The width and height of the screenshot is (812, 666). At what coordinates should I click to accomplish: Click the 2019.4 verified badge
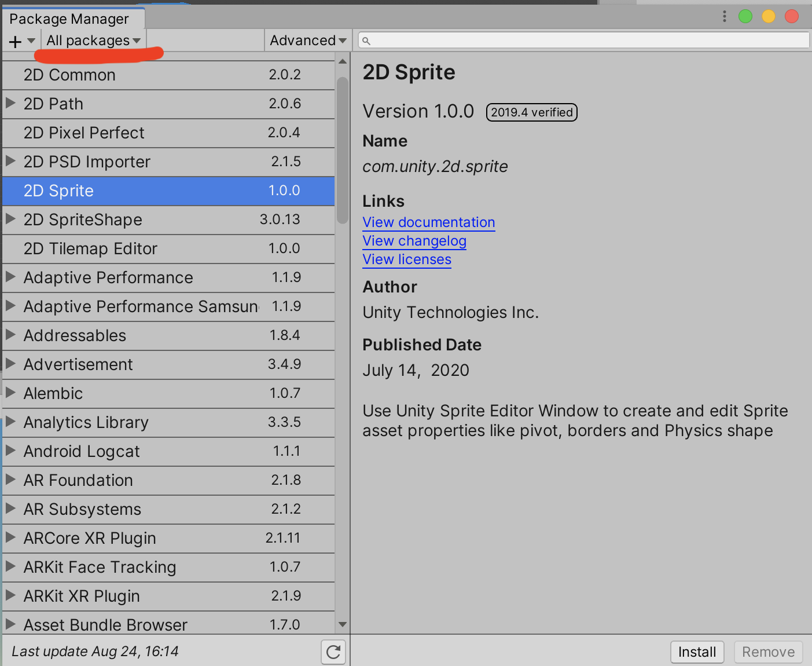tap(532, 112)
